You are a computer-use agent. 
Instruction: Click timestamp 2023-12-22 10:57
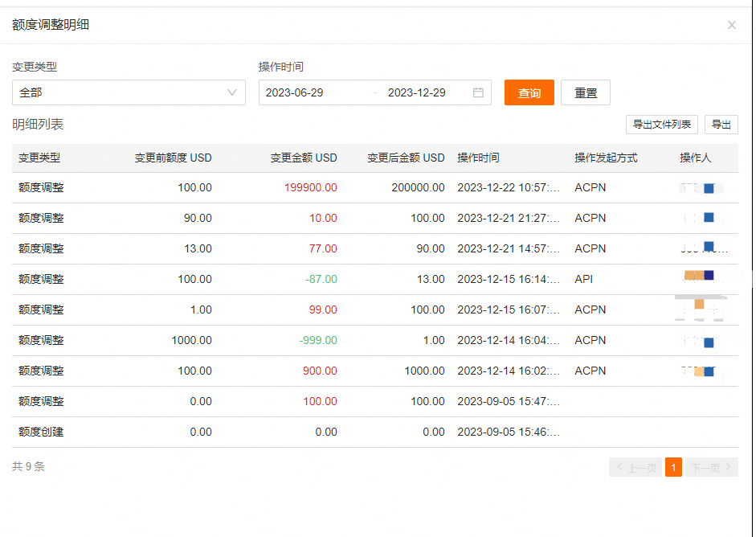(x=509, y=187)
